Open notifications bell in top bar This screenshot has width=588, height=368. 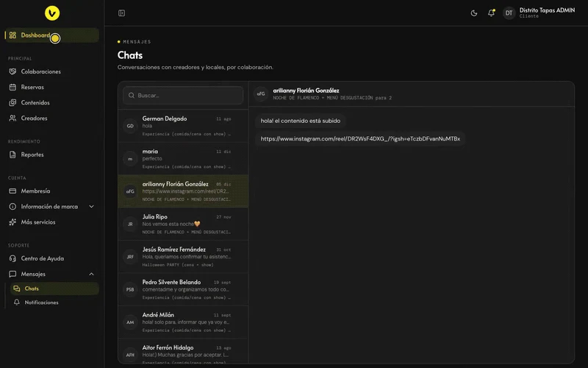[491, 13]
